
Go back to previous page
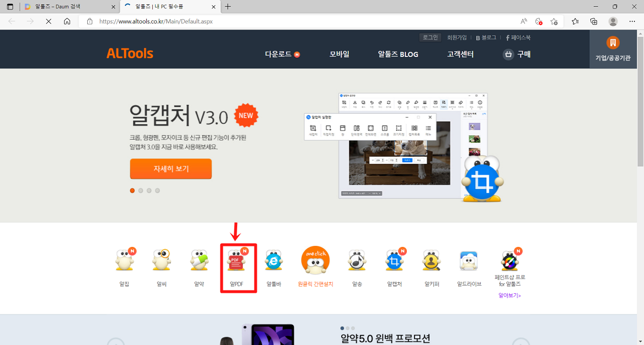pyautogui.click(x=12, y=22)
